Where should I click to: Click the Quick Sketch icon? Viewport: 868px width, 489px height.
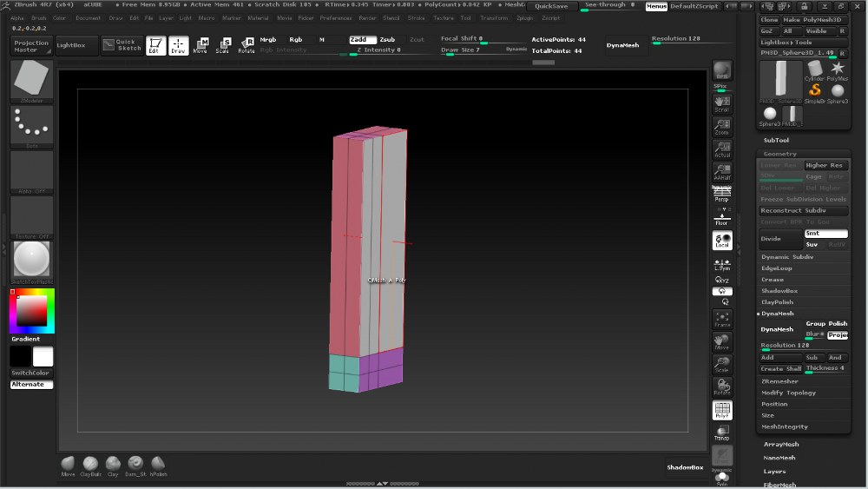(122, 45)
